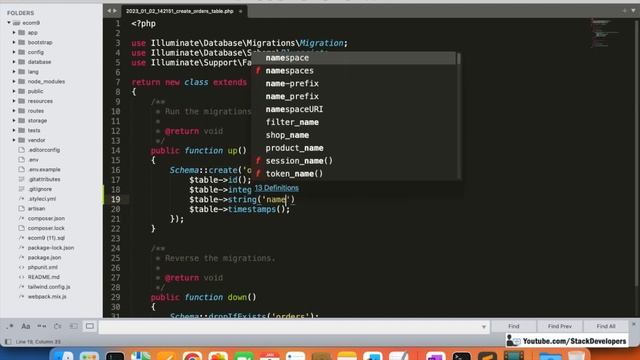Expand the database folder arrow
Viewport: 640px width, 360px height.
tap(14, 62)
